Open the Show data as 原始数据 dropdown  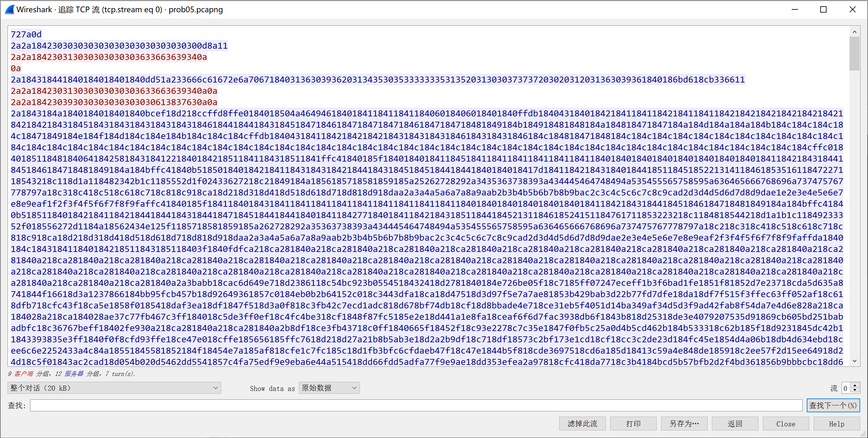click(x=329, y=388)
